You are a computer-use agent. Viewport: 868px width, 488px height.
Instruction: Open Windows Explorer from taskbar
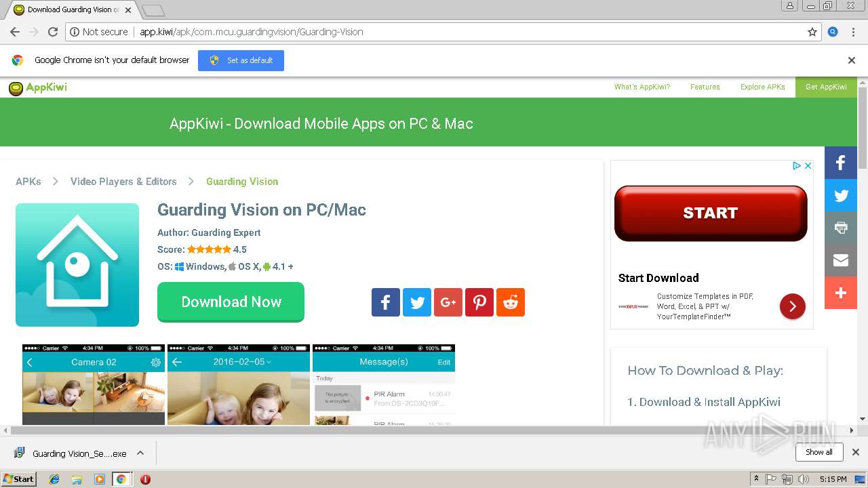click(x=77, y=479)
